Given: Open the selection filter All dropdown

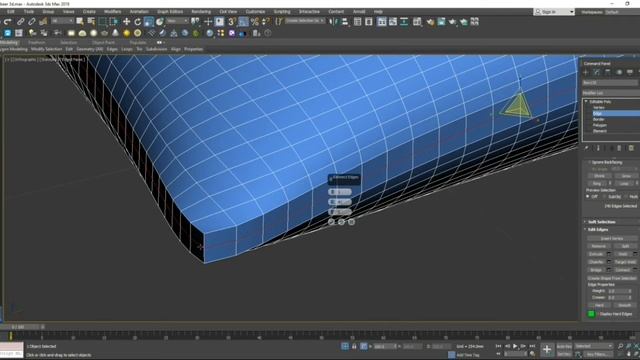Looking at the screenshot, I should [x=62, y=21].
